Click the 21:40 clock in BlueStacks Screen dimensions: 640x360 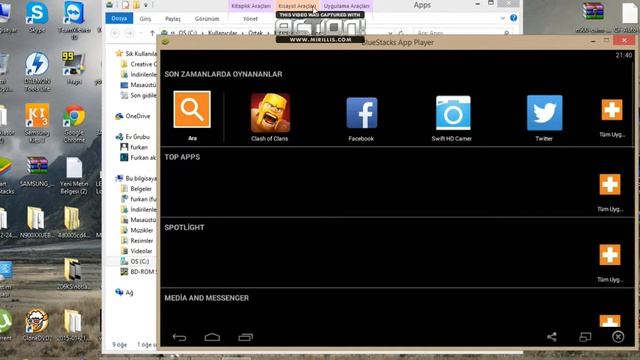[624, 55]
